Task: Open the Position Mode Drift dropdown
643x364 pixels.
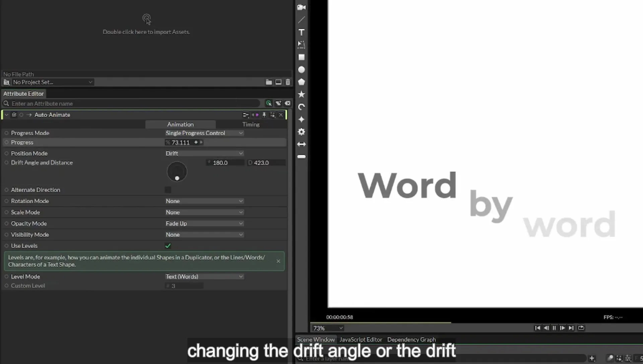Action: point(204,153)
